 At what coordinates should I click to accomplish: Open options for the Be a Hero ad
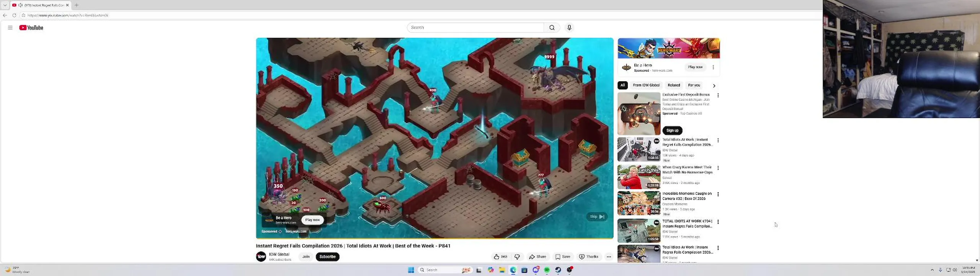[x=713, y=67]
